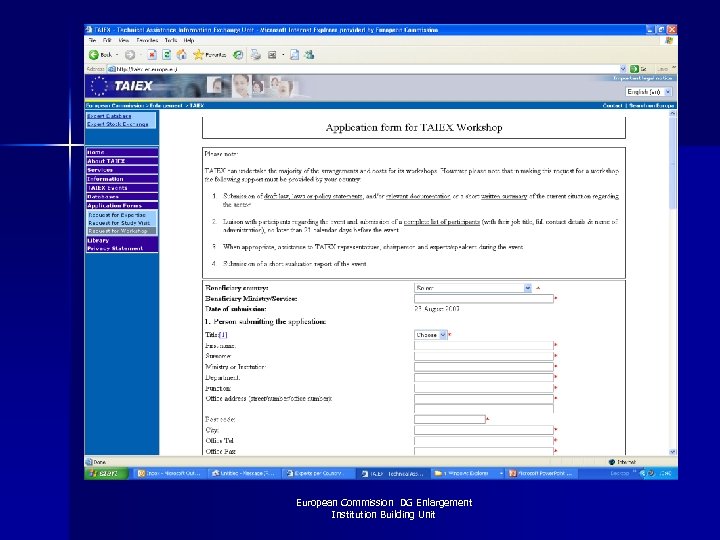The image size is (720, 540).
Task: Click the City input field
Action: tap(484, 430)
